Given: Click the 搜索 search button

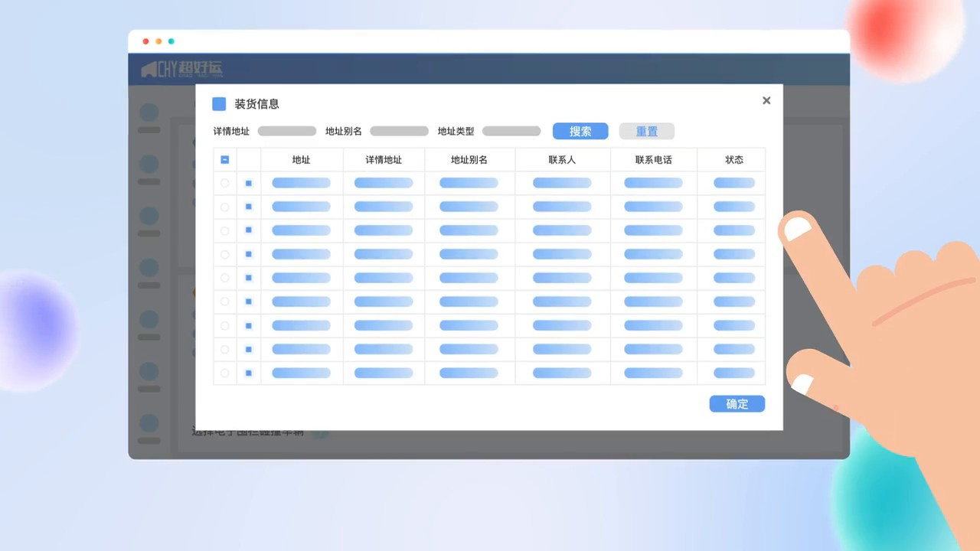Looking at the screenshot, I should tap(580, 132).
